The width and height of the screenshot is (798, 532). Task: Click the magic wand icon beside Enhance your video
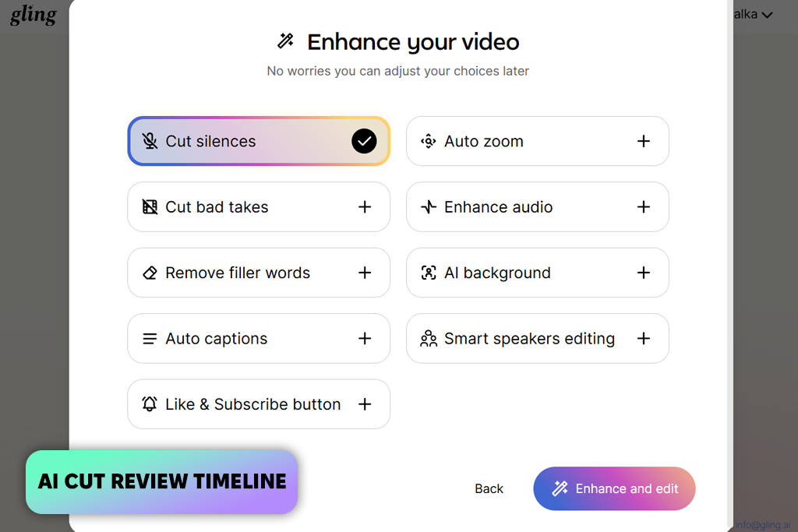(x=285, y=41)
